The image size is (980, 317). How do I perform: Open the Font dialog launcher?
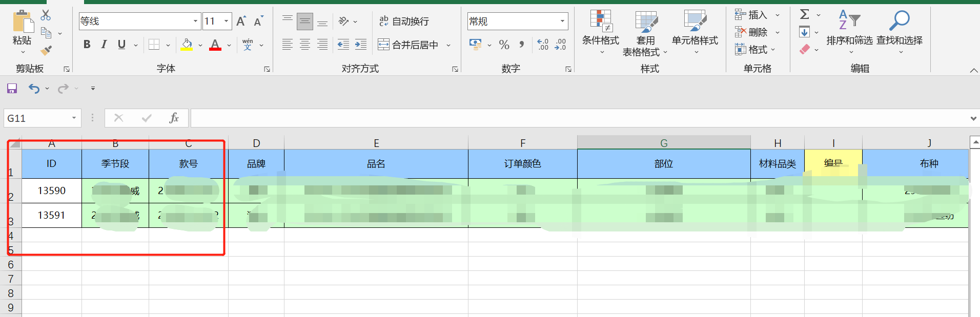267,69
